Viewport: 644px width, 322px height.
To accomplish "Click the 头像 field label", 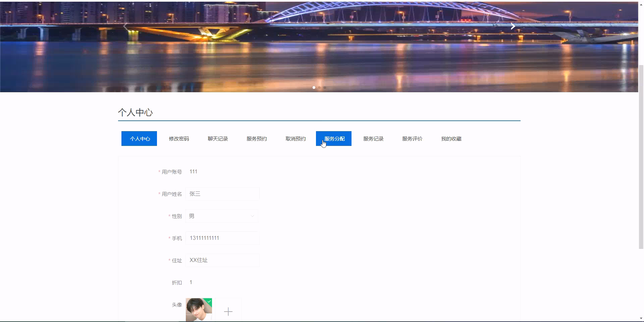I will tap(177, 305).
